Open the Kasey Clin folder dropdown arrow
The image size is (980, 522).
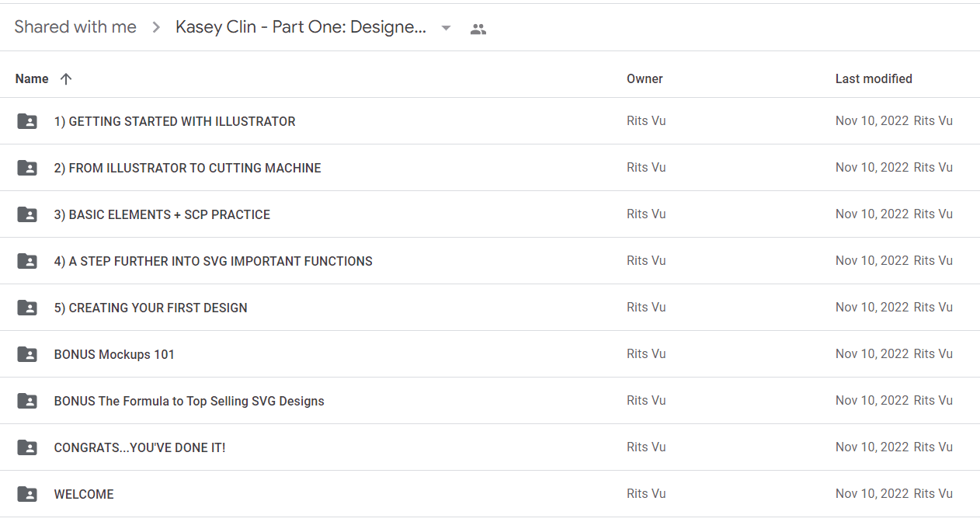(x=446, y=28)
